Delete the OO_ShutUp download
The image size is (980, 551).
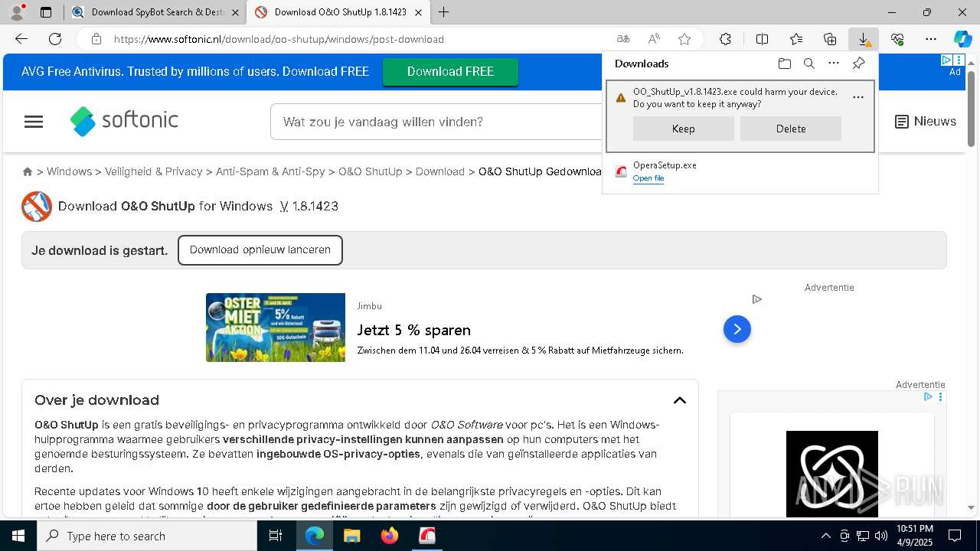click(x=791, y=129)
